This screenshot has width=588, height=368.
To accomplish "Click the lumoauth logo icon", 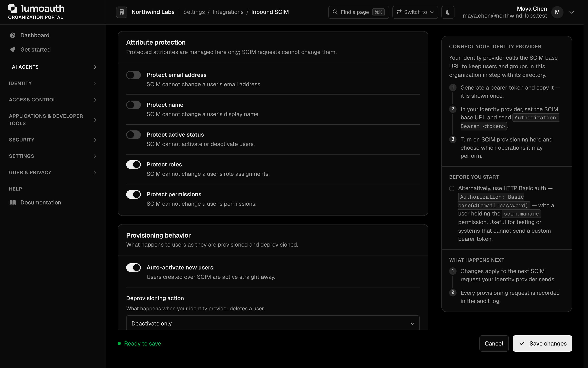I will (13, 9).
